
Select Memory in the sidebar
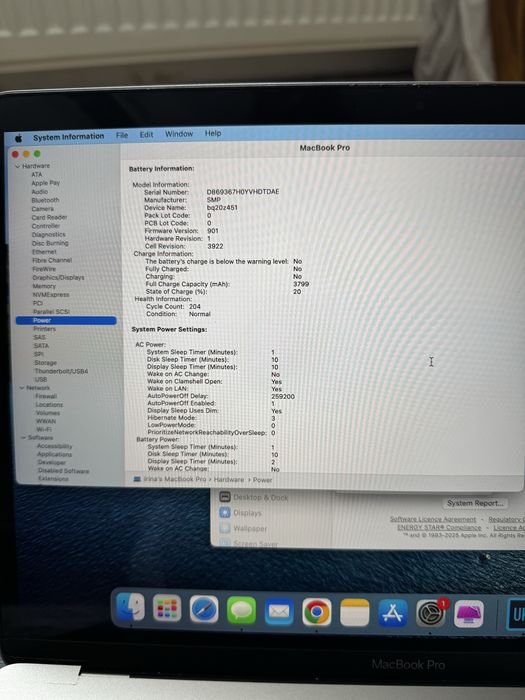[44, 286]
